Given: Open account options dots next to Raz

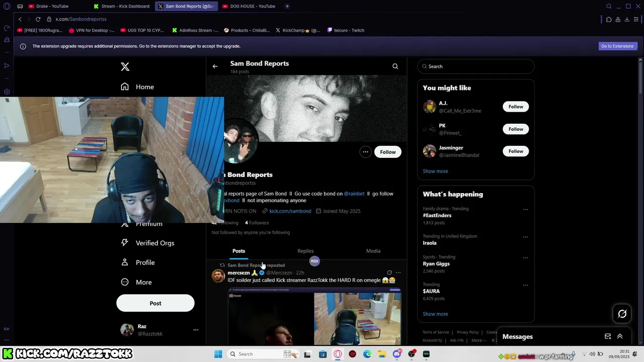Looking at the screenshot, I should pos(196,330).
